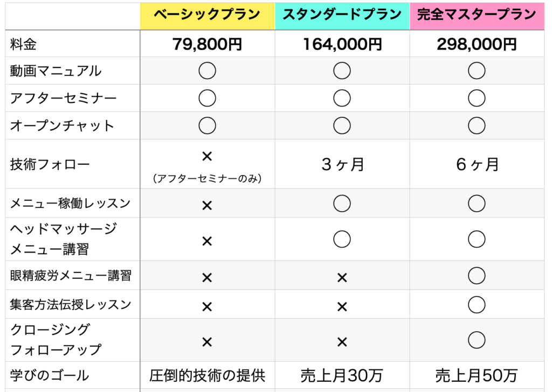This screenshot has width=552, height=392.
Task: Click the cross mark for ベーシックプラン 技術フォロー
Action: (207, 157)
